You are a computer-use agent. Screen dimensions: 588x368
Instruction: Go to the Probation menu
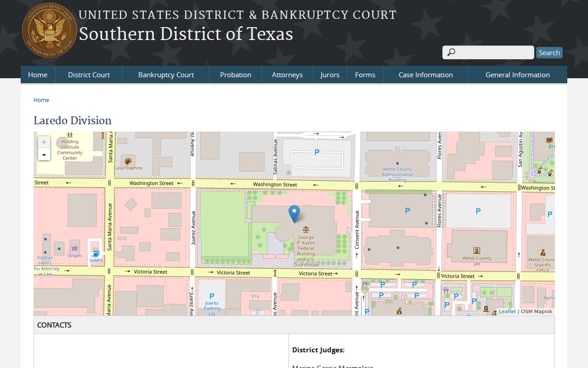tap(236, 75)
